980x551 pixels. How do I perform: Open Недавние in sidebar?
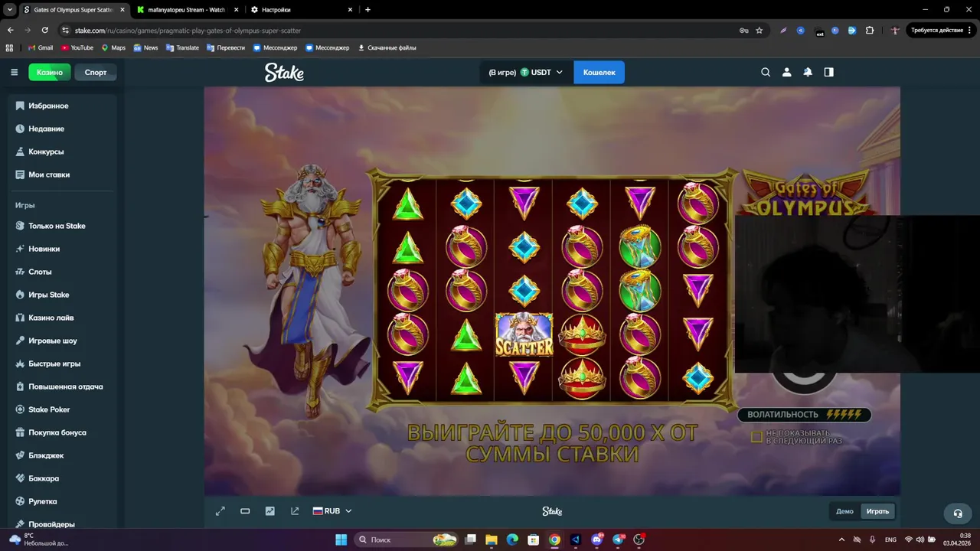(63, 129)
